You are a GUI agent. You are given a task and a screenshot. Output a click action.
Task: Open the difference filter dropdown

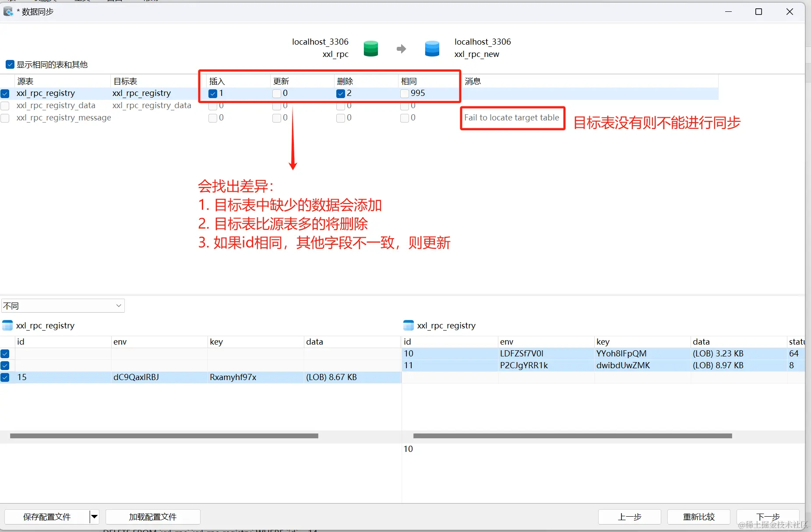63,306
